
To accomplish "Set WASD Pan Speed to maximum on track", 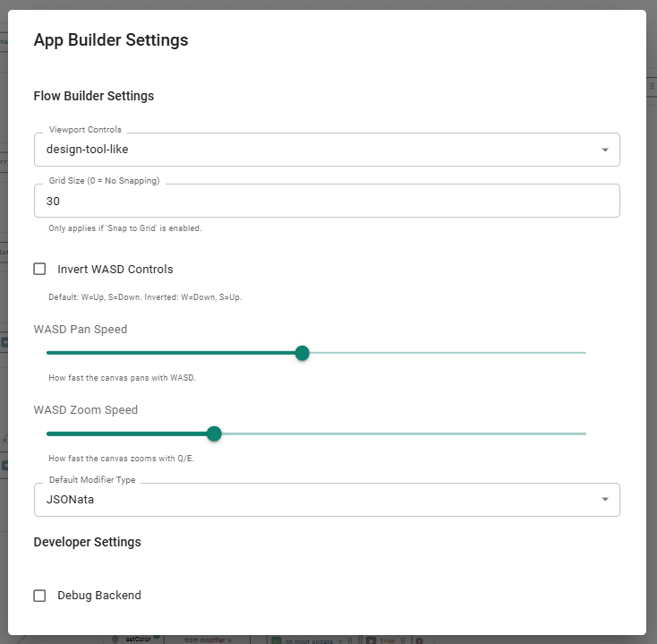I will tap(585, 353).
